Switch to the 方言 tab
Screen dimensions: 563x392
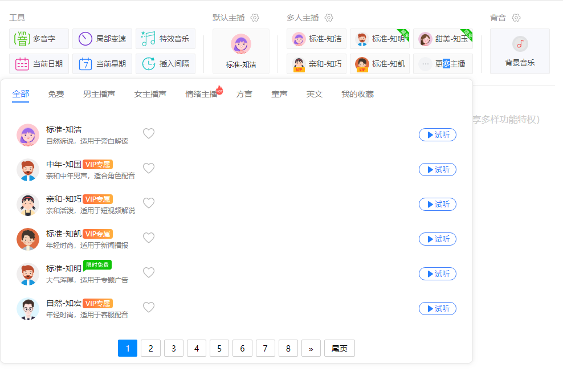coord(244,94)
